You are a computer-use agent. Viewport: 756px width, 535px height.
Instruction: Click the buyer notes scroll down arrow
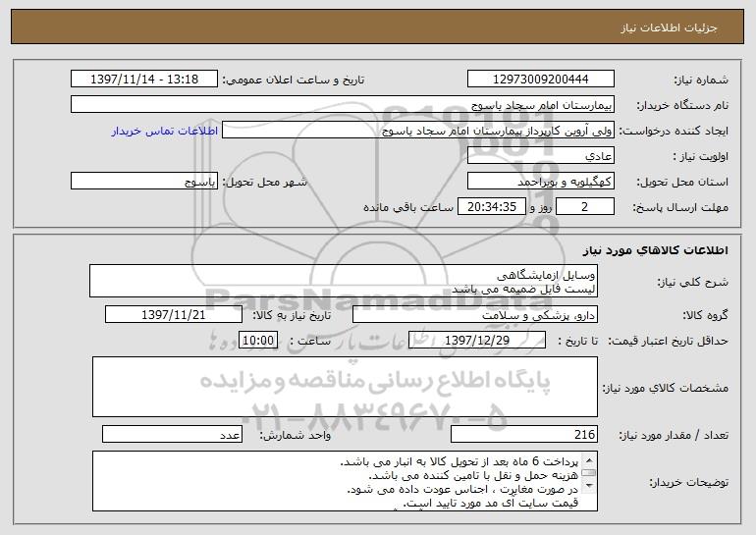pos(589,485)
